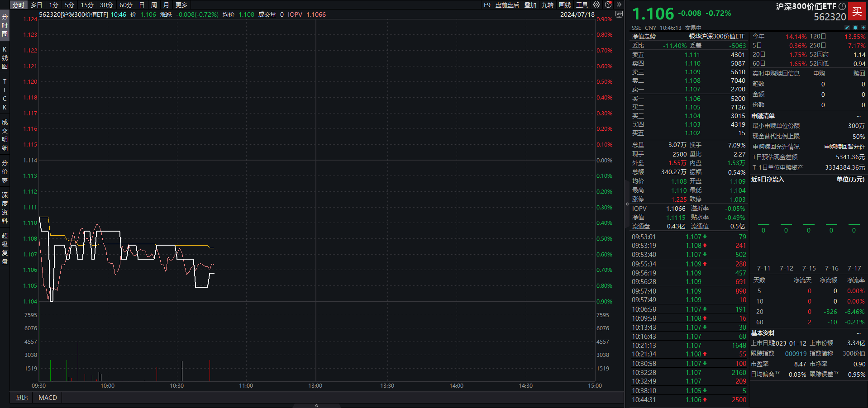Click the 卖五 ask price 1.111

pyautogui.click(x=692, y=55)
